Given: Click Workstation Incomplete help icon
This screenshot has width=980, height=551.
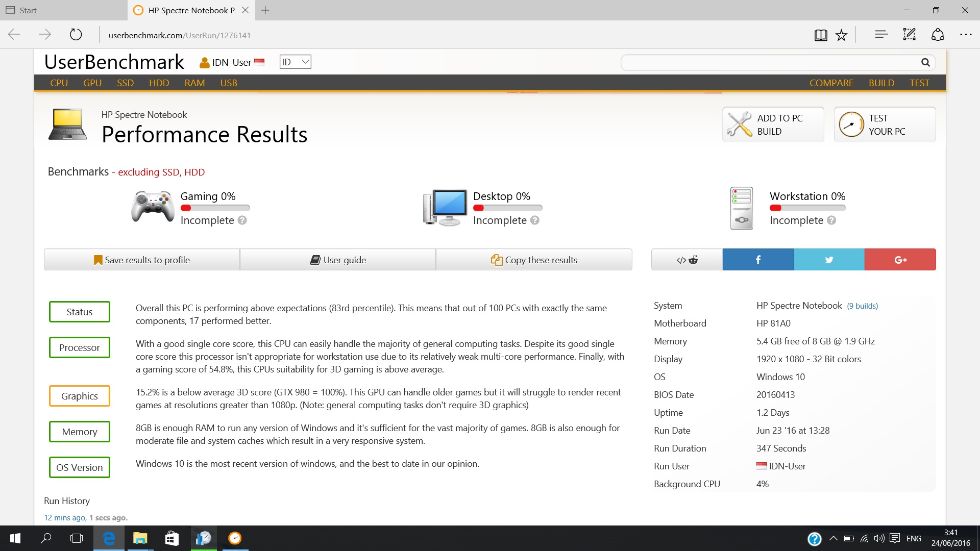Looking at the screenshot, I should [x=831, y=220].
